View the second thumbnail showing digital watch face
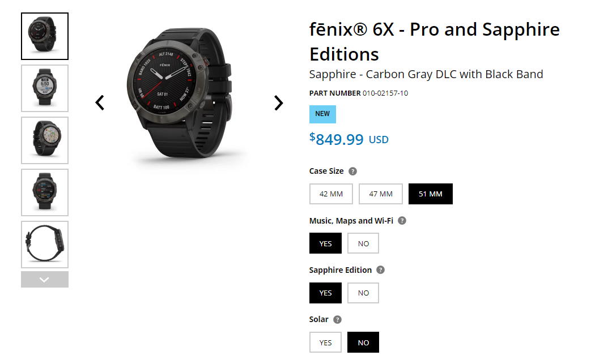This screenshot has height=364, width=612. [45, 88]
